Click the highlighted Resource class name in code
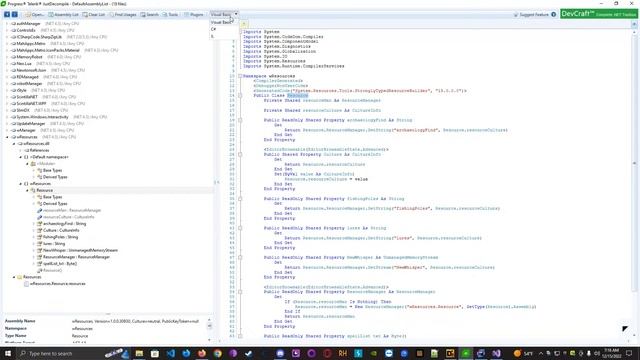This screenshot has width=640, height=360. click(298, 96)
